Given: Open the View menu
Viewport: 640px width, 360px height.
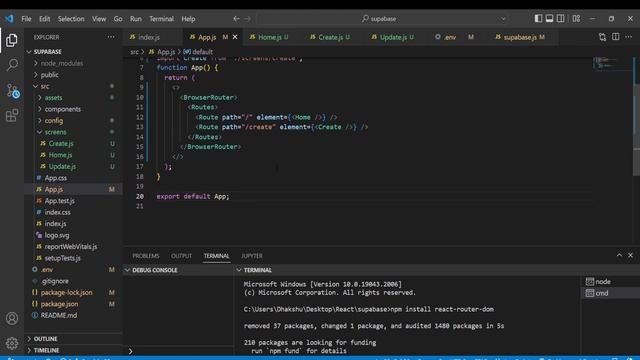Looking at the screenshot, I should [x=99, y=19].
